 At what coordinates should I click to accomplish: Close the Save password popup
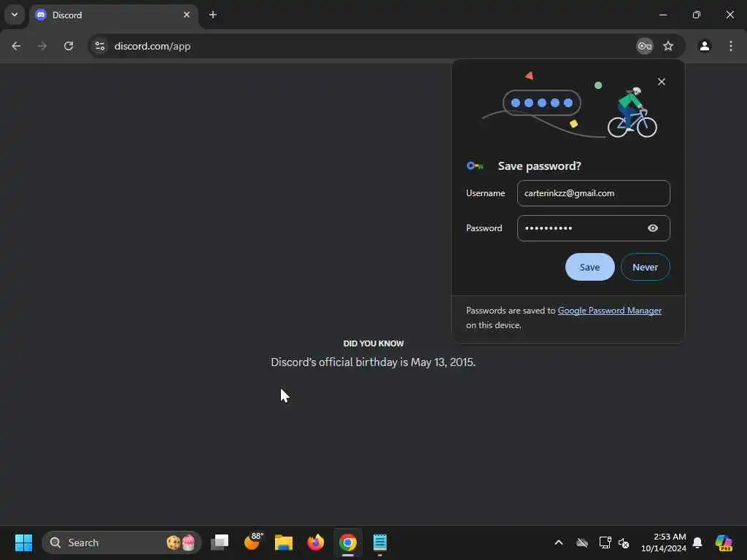coord(661,82)
